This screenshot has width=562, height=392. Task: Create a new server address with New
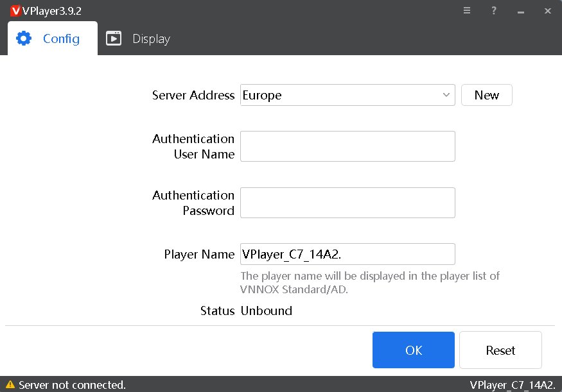tap(486, 95)
